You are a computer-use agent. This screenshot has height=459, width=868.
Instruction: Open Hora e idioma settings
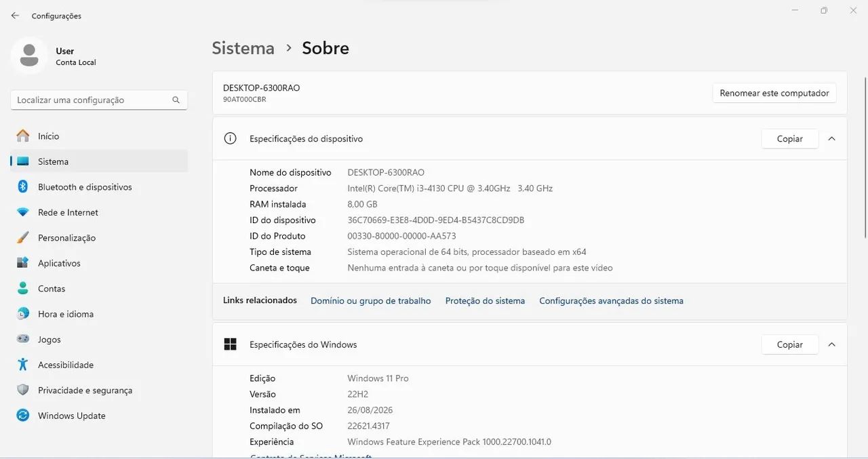[99, 314]
